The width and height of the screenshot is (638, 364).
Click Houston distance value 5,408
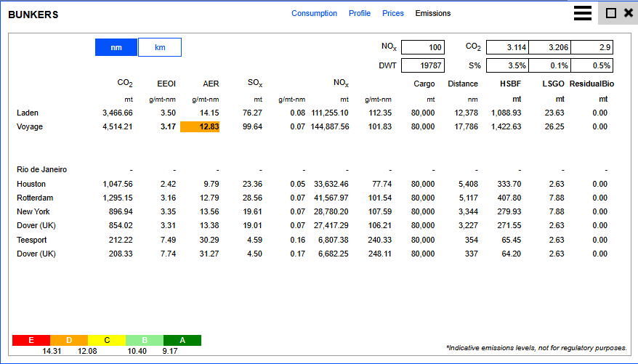[x=468, y=184]
